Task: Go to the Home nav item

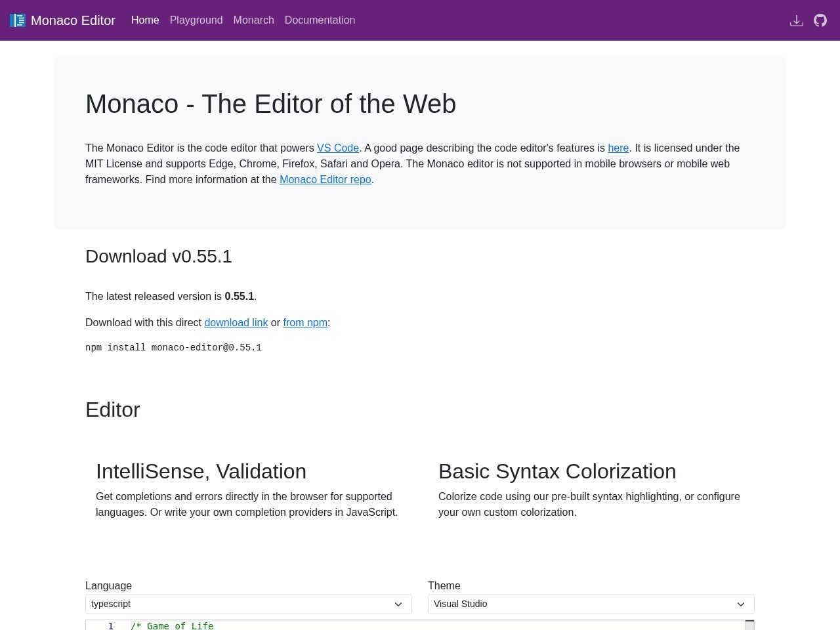Action: (x=145, y=20)
